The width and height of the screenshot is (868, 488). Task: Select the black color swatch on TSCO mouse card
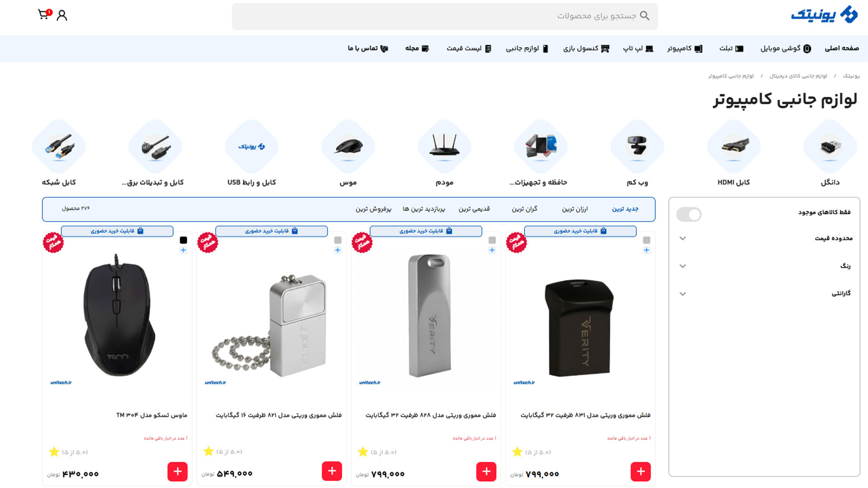pyautogui.click(x=183, y=240)
